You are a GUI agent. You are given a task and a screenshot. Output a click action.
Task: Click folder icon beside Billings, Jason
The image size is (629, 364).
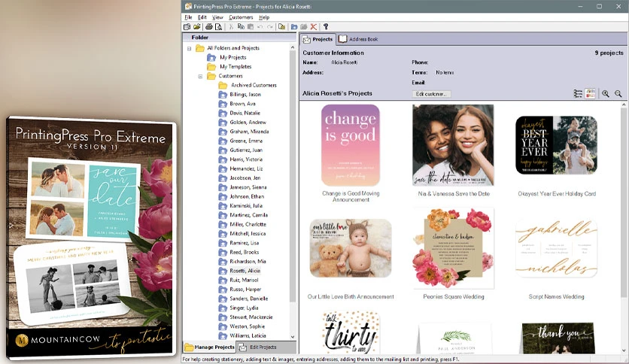[223, 94]
